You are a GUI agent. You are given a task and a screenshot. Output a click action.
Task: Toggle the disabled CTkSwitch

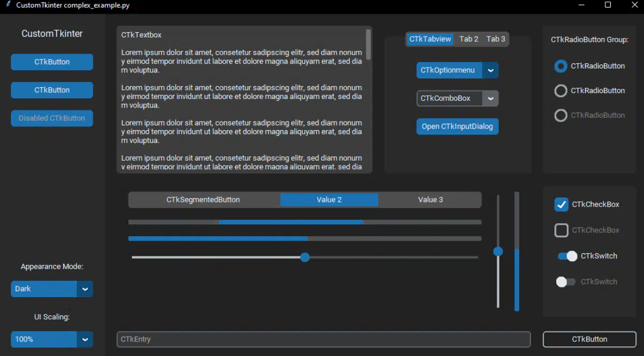pyautogui.click(x=566, y=282)
